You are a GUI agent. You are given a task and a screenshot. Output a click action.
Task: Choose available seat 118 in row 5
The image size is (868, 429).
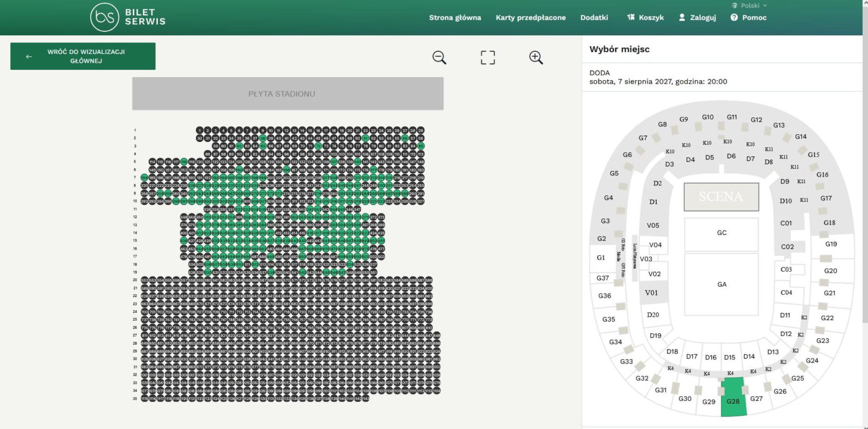pyautogui.click(x=184, y=162)
